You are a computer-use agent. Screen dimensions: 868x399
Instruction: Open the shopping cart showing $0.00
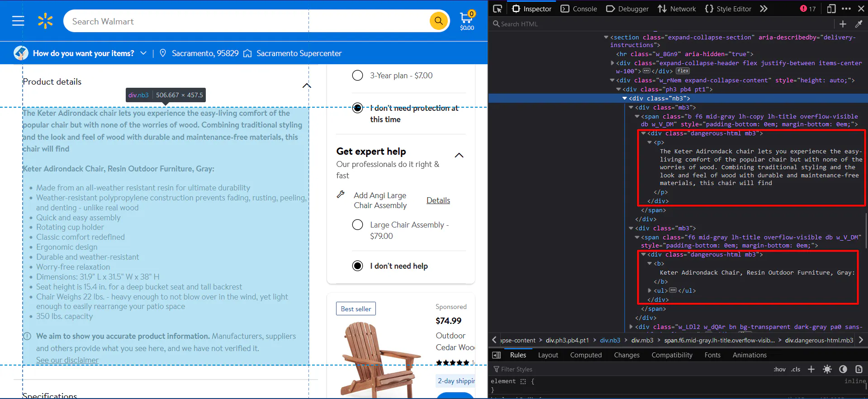click(x=467, y=21)
